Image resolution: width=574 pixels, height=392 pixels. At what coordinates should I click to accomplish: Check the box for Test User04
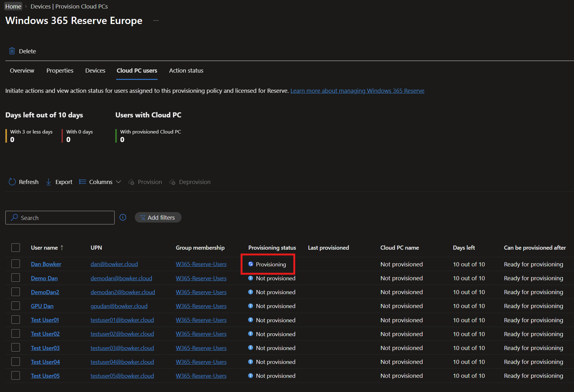(x=15, y=361)
